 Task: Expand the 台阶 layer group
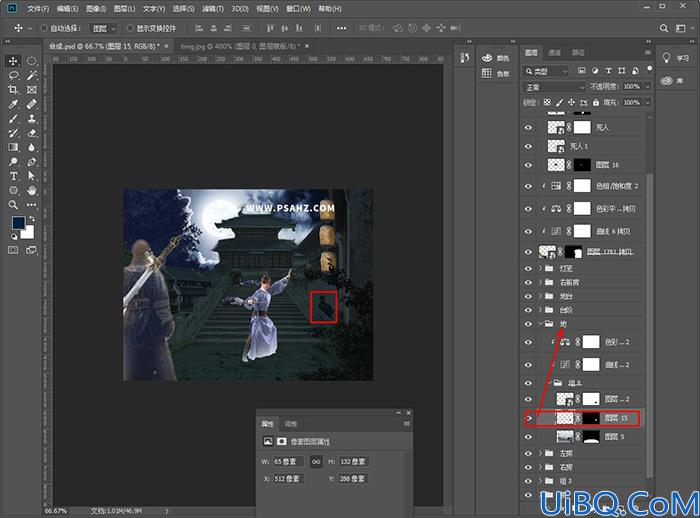pyautogui.click(x=540, y=310)
